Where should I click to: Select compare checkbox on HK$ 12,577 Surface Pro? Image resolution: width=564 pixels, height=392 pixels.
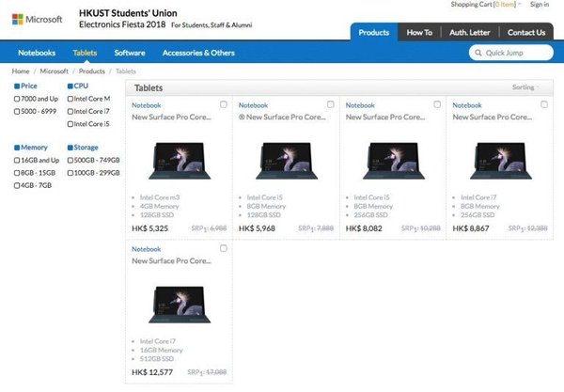224,248
